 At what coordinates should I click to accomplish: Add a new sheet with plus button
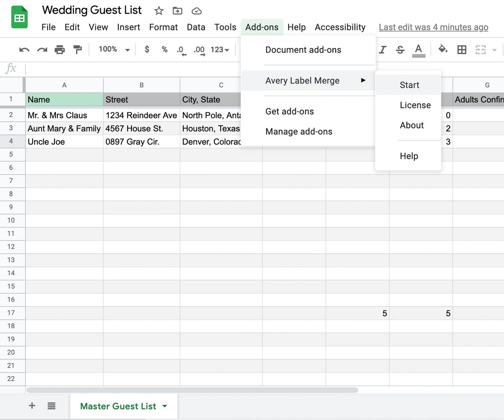[32, 406]
